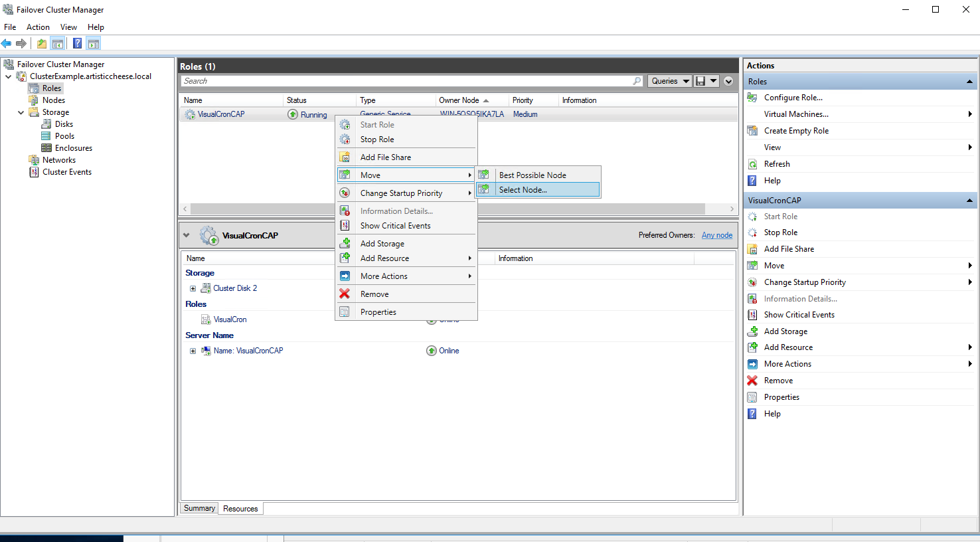Click the Refresh icon in Actions pane
980x542 pixels.
pos(752,164)
